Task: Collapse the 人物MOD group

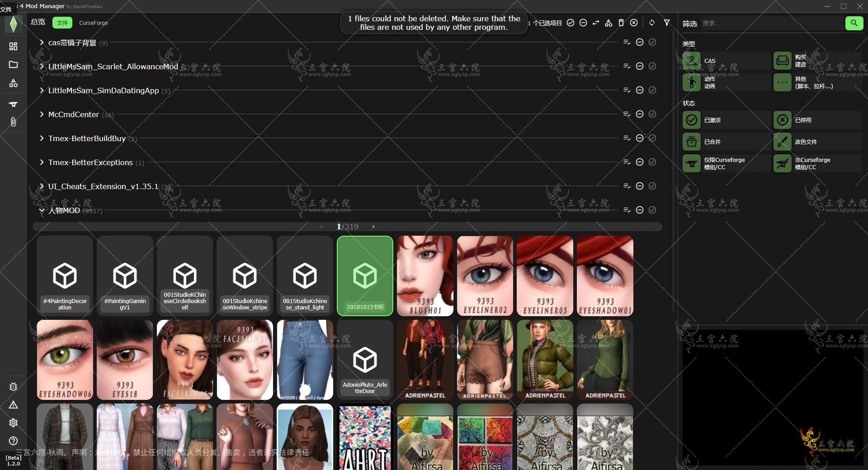Action: [x=42, y=210]
